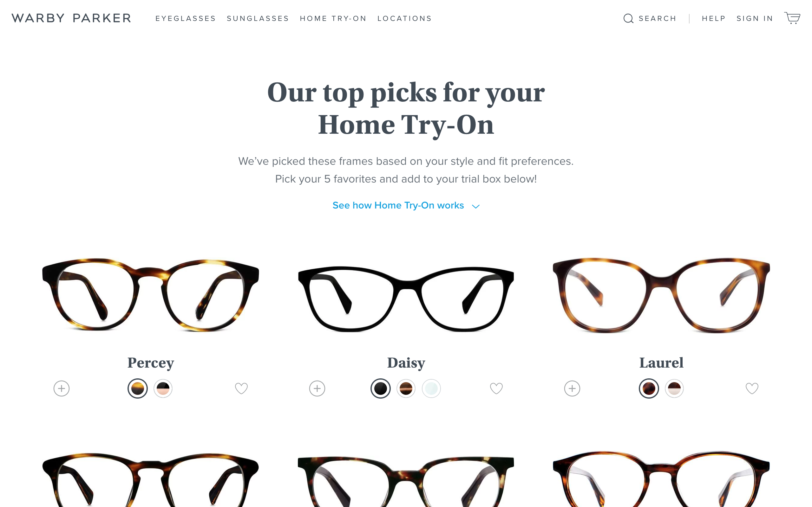Click the search magnifier icon
The width and height of the screenshot is (812, 507).
(628, 18)
